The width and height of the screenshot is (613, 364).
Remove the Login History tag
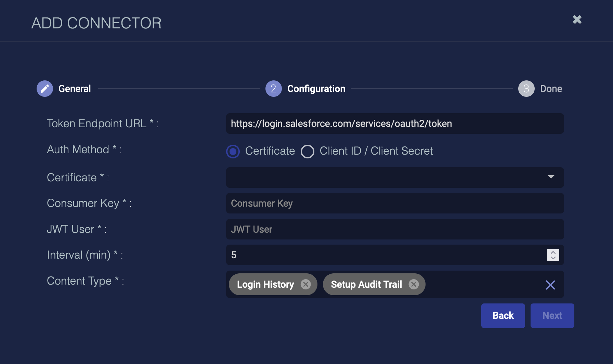coord(305,284)
